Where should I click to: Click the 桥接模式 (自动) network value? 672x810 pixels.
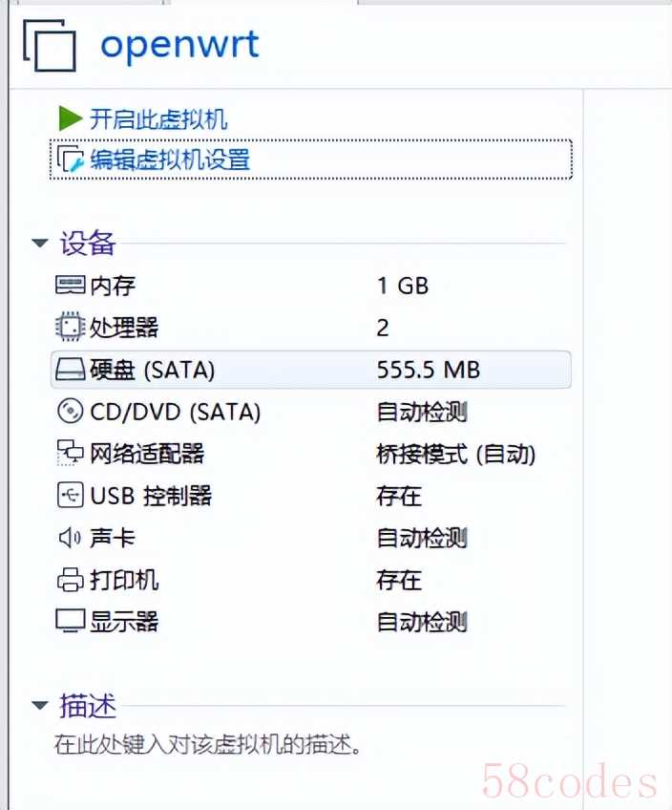pos(455,454)
